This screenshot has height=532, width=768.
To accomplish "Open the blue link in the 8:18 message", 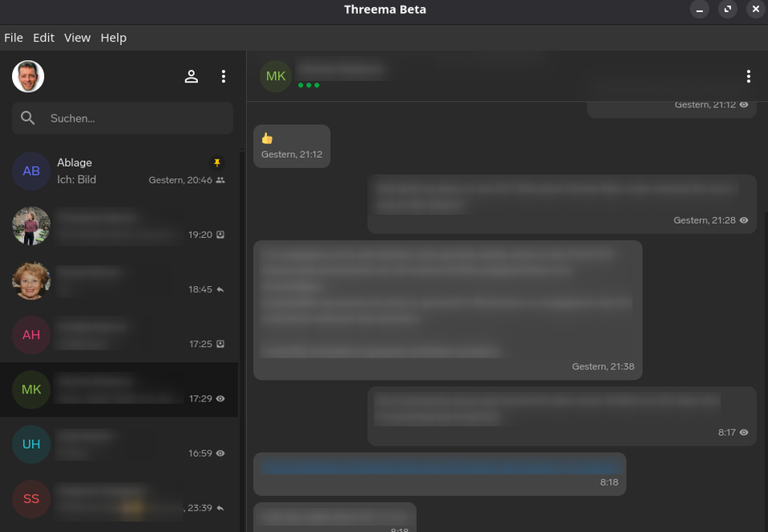I will pyautogui.click(x=440, y=467).
